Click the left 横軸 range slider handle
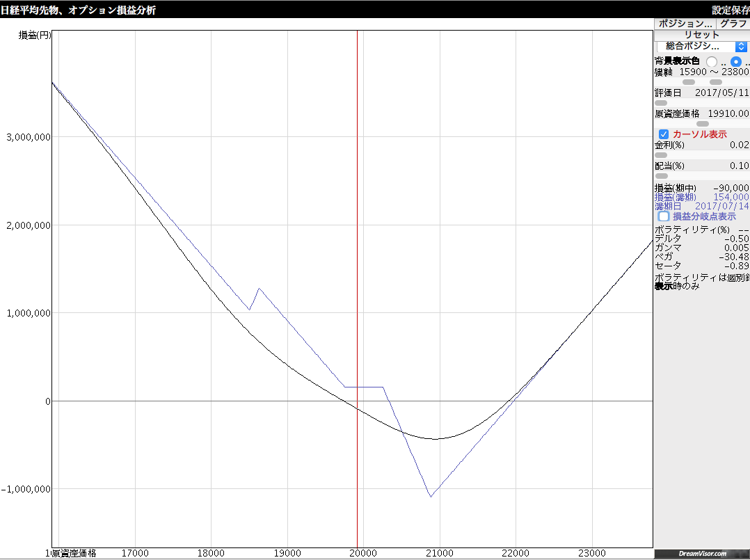The image size is (750, 560). tap(688, 82)
